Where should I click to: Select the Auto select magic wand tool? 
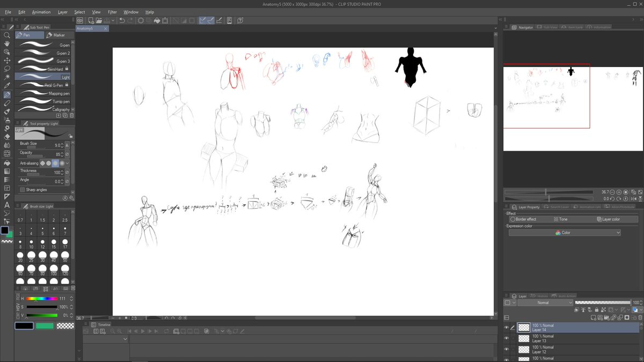[7, 77]
